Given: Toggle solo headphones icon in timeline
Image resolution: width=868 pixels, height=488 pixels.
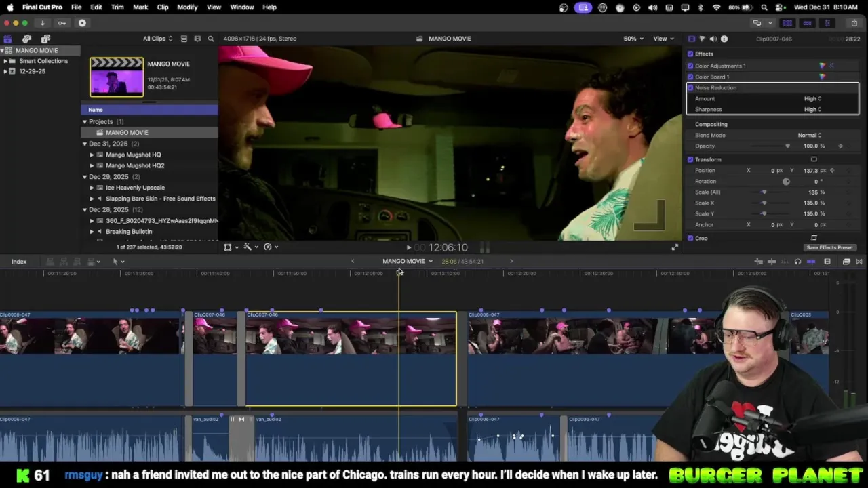Looking at the screenshot, I should point(797,262).
